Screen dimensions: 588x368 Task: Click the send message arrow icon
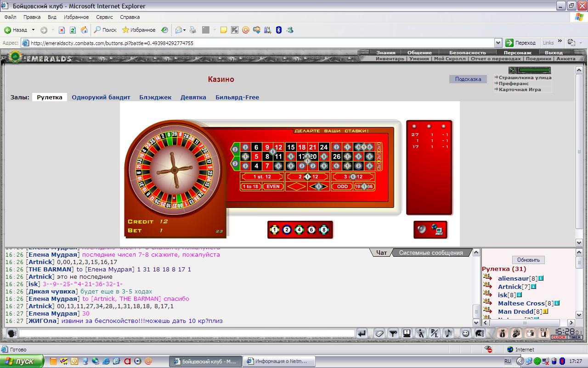point(362,333)
